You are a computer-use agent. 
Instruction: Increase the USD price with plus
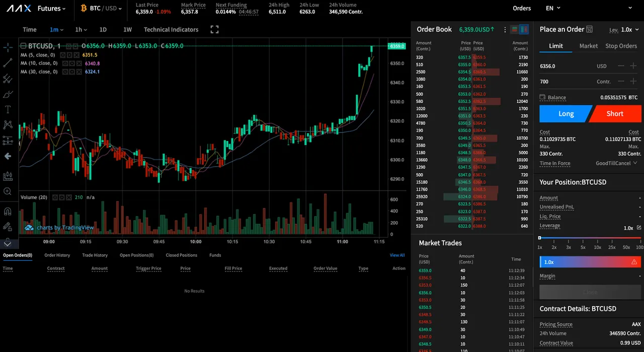633,66
